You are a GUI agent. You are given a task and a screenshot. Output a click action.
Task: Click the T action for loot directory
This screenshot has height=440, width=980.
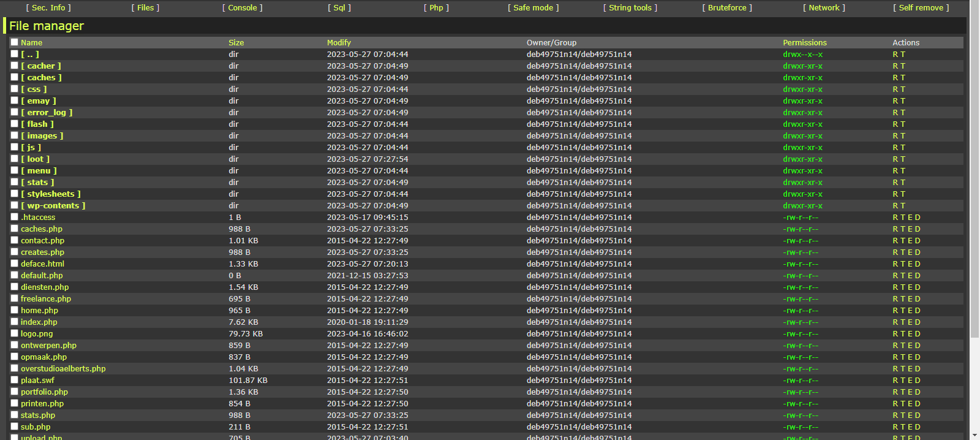pos(903,159)
